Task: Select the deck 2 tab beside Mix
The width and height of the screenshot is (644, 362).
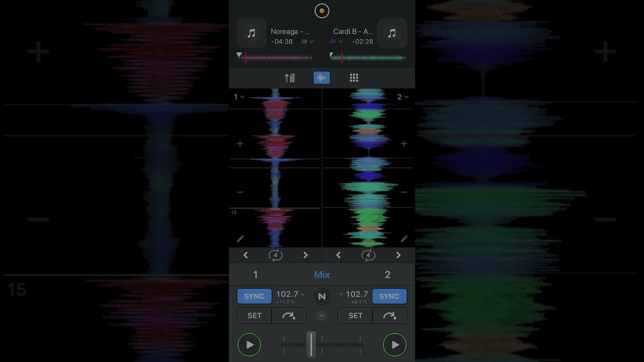Action: [x=387, y=275]
